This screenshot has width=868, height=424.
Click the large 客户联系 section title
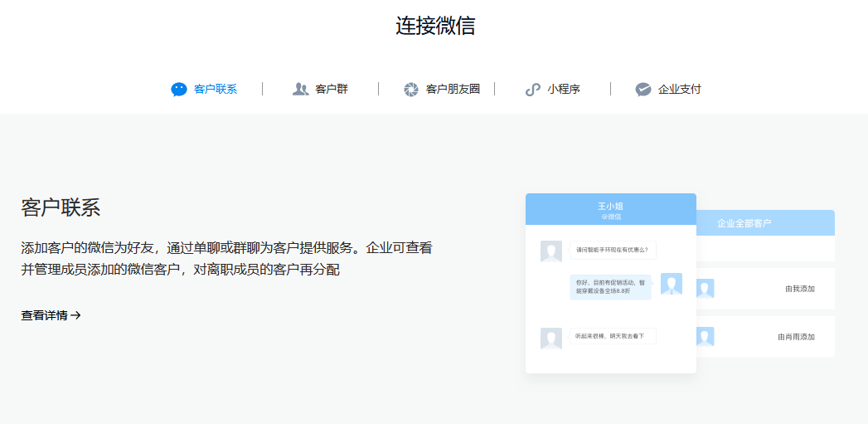click(x=61, y=207)
